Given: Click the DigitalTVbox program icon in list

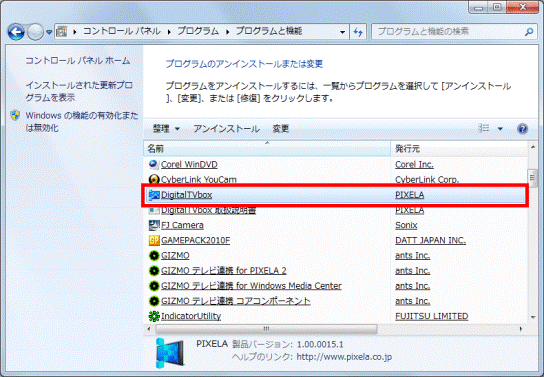Looking at the screenshot, I should 154,195.
